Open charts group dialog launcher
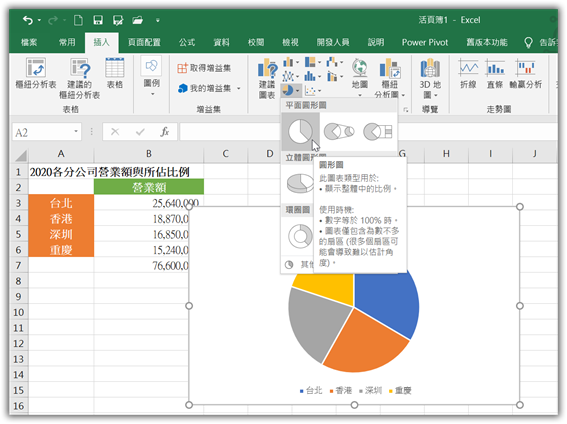 (406, 110)
